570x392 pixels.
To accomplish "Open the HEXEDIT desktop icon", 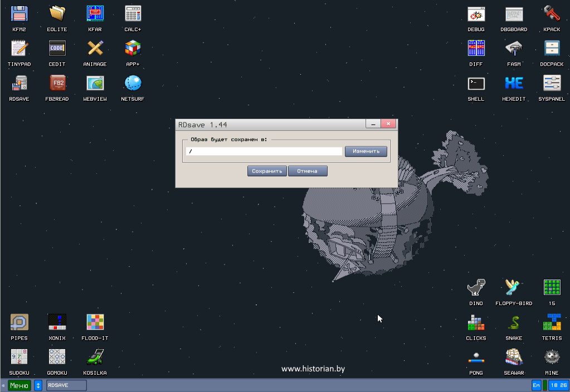I will (x=514, y=84).
